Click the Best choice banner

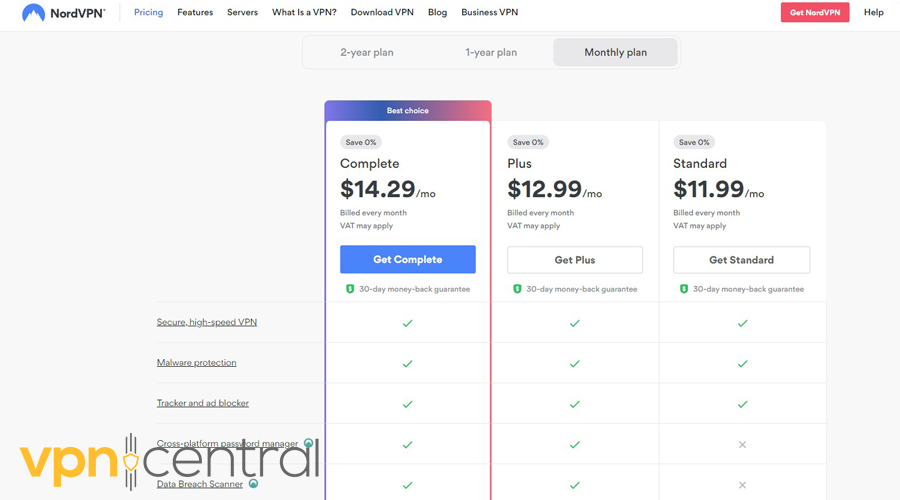coord(408,110)
